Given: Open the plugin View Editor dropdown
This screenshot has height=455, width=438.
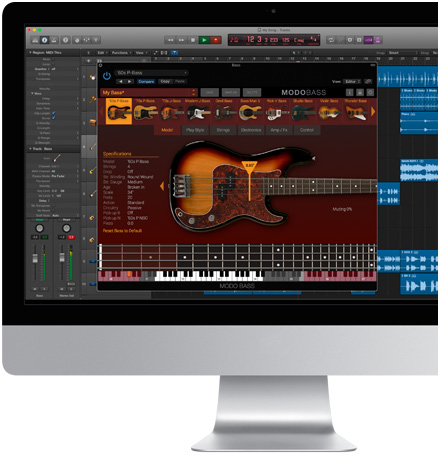Looking at the screenshot, I should tap(353, 81).
